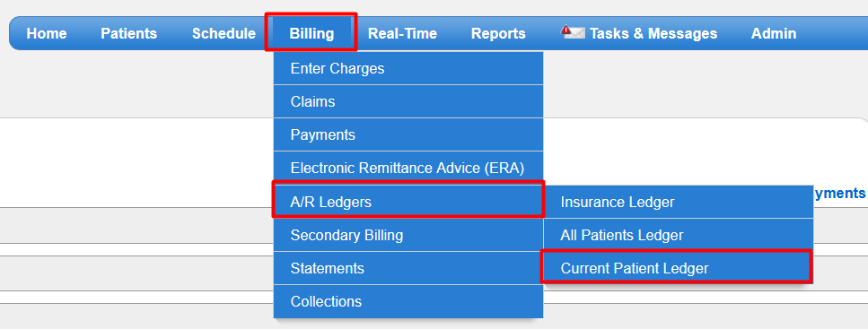The image size is (868, 329).
Task: Choose Payments from the Billing dropdown
Action: tap(408, 135)
